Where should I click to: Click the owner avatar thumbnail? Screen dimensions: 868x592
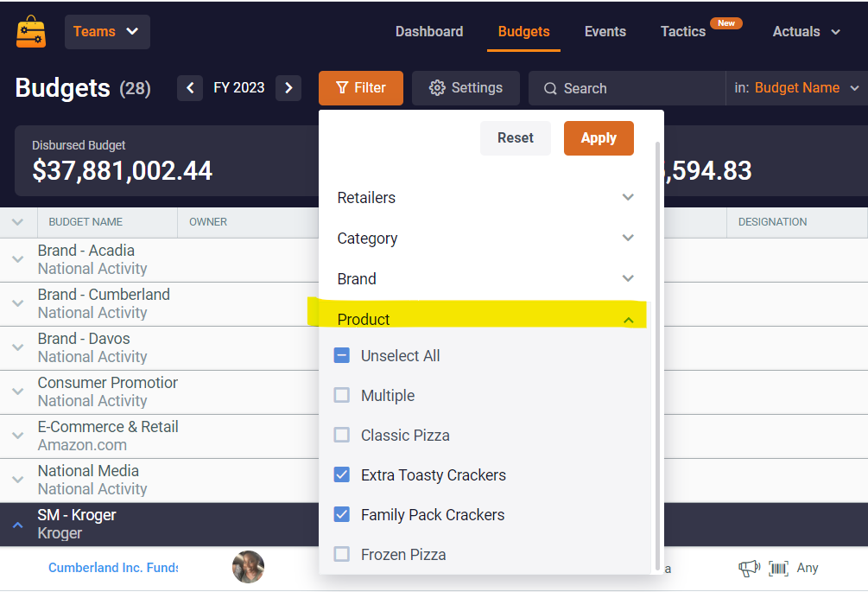pyautogui.click(x=248, y=567)
